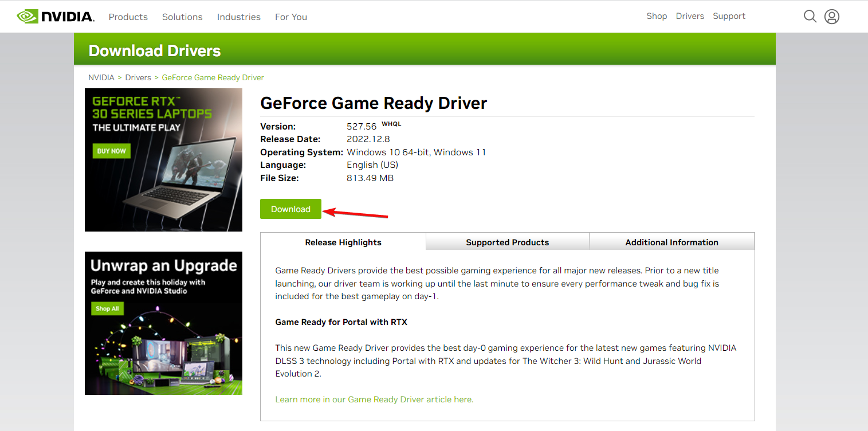The image size is (868, 431).
Task: Click Shop All on upgrade banner
Action: click(x=107, y=309)
